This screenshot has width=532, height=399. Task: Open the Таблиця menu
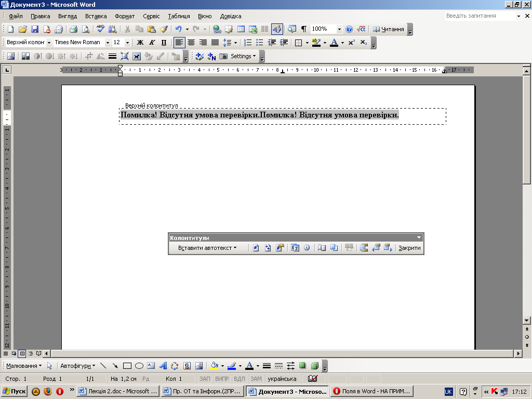point(179,16)
